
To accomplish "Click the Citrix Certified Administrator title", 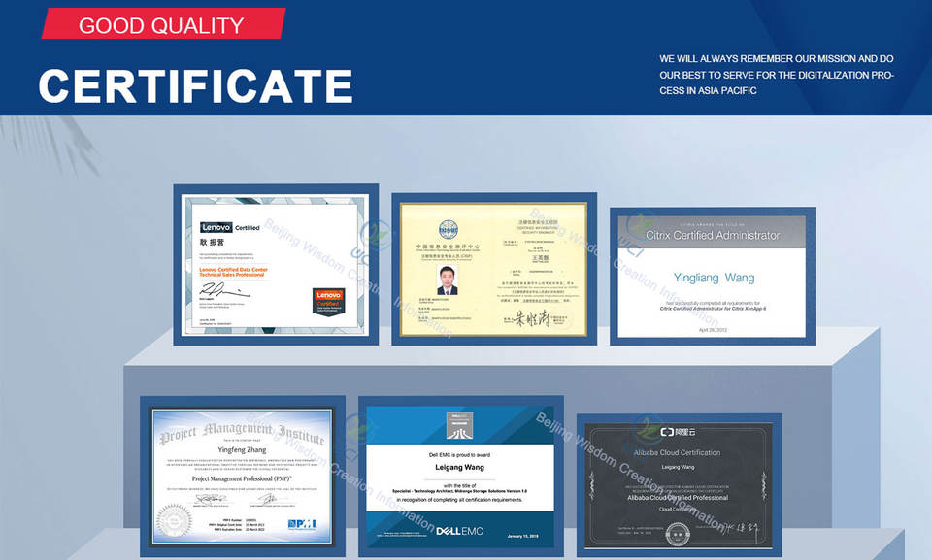I will click(x=713, y=236).
